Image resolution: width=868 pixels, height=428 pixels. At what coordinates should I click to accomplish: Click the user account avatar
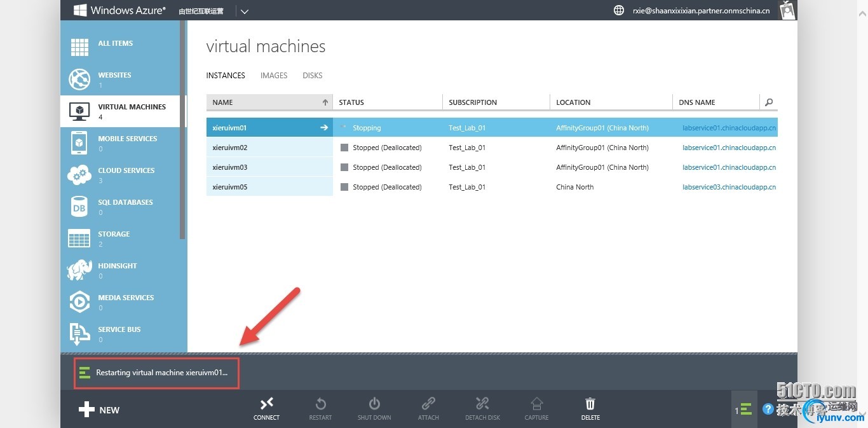point(787,10)
